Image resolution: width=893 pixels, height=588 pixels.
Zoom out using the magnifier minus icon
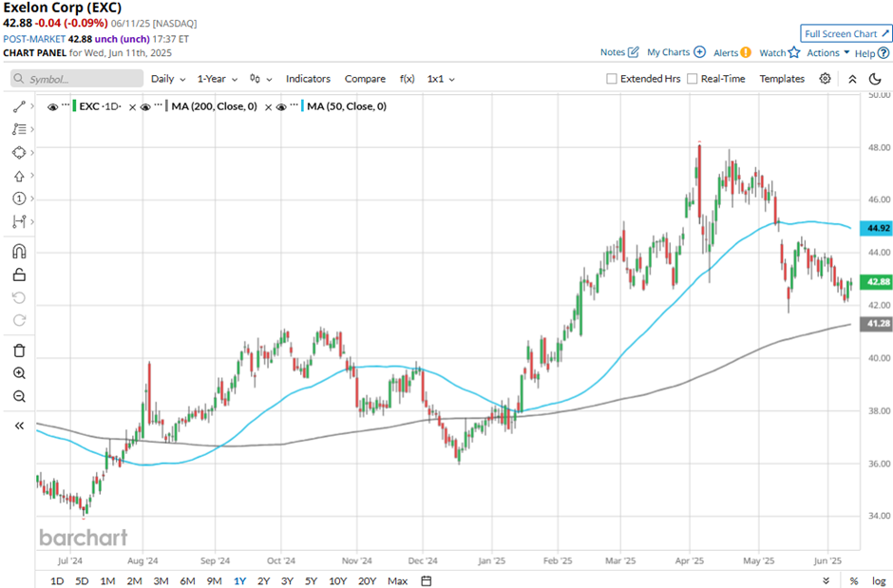pos(18,396)
